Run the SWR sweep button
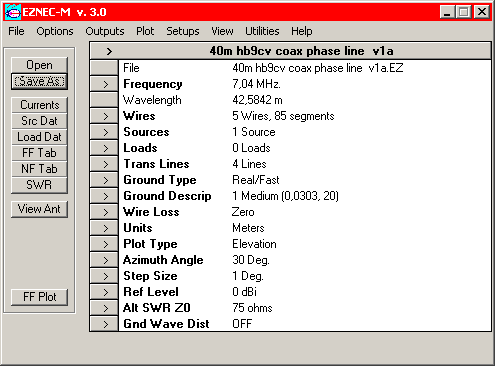 pyautogui.click(x=39, y=185)
